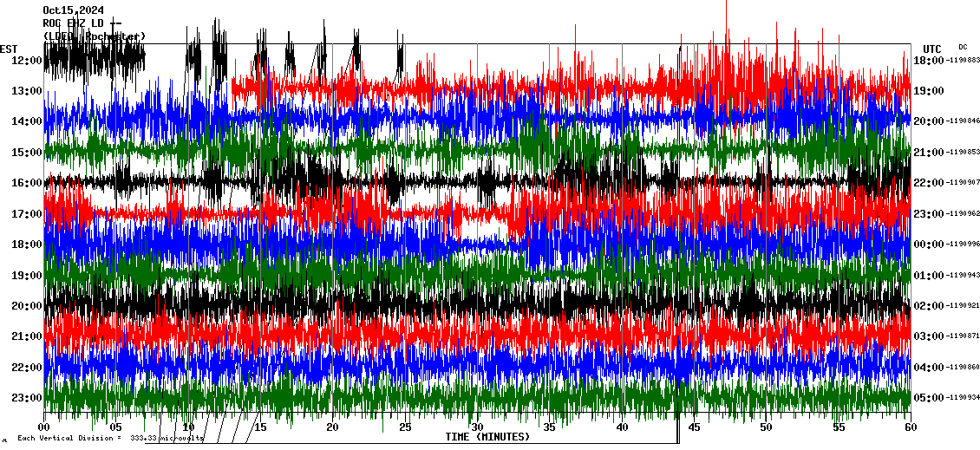Click the 12:00 EST row label

pyautogui.click(x=28, y=61)
